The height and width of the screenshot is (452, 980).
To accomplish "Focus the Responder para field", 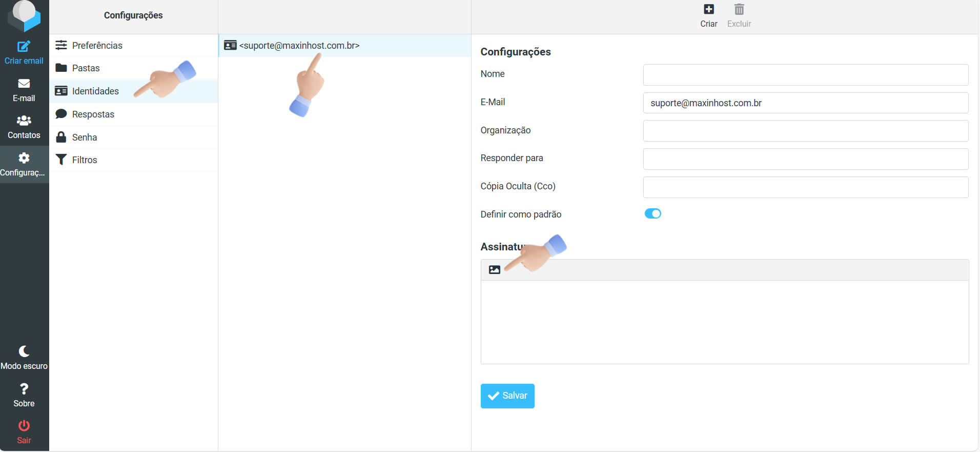I will point(805,159).
